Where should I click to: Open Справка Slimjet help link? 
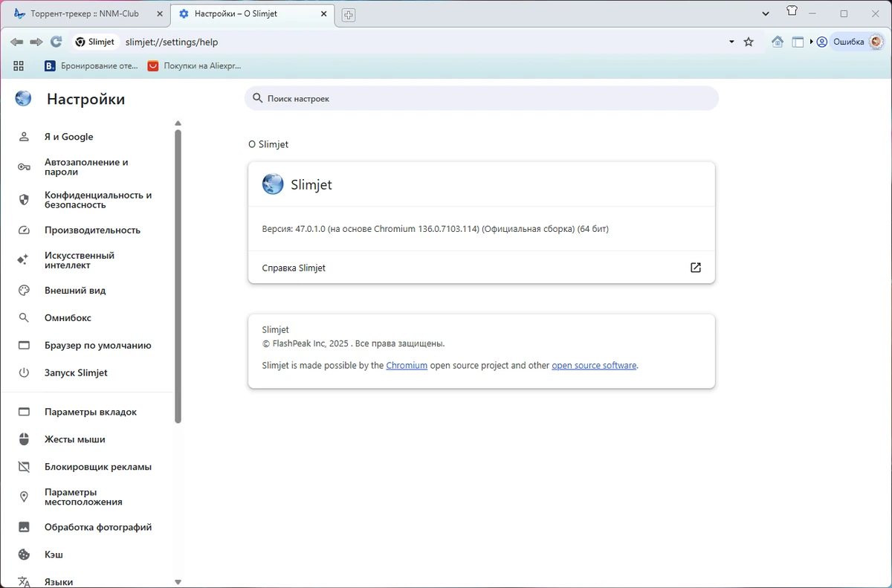coord(482,268)
